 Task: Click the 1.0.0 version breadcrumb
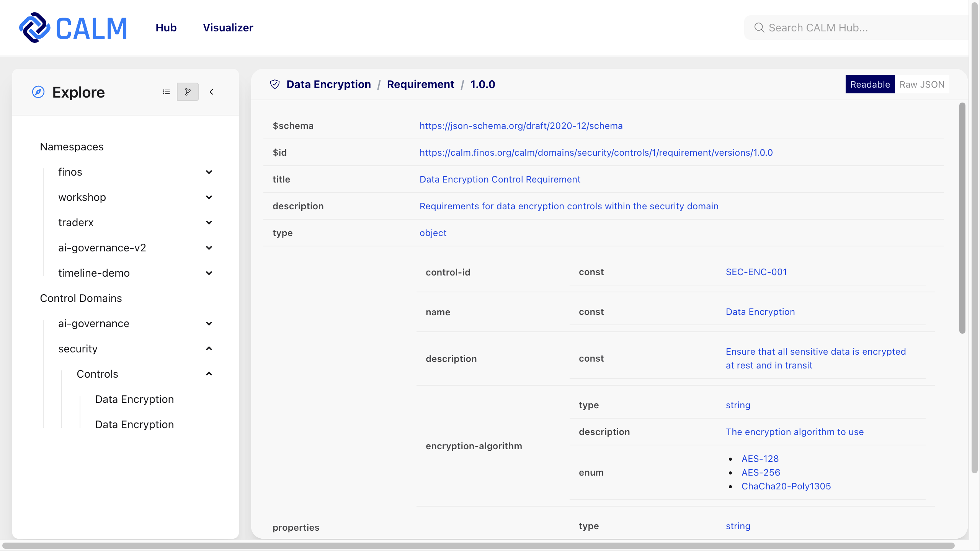click(483, 84)
